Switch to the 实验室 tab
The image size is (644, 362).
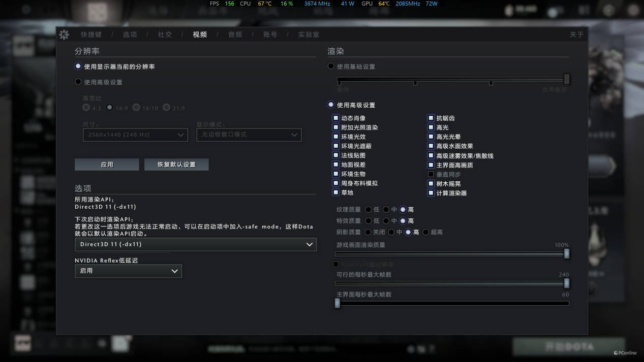coord(309,35)
